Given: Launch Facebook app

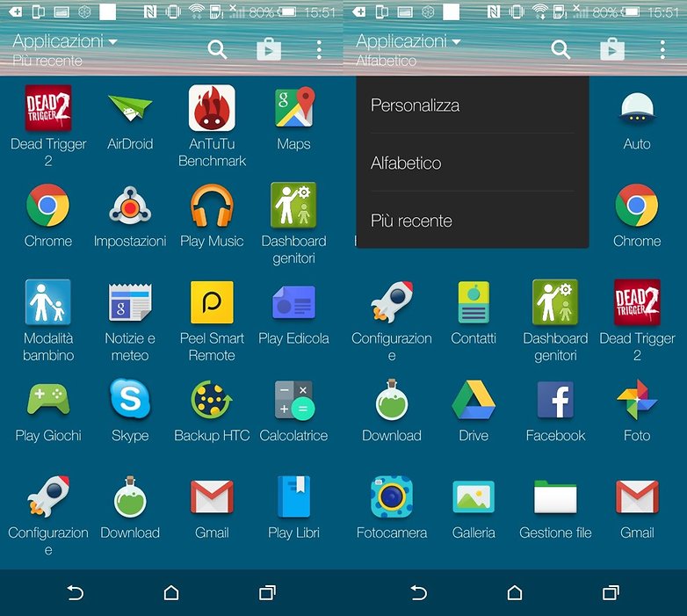Looking at the screenshot, I should (x=555, y=400).
